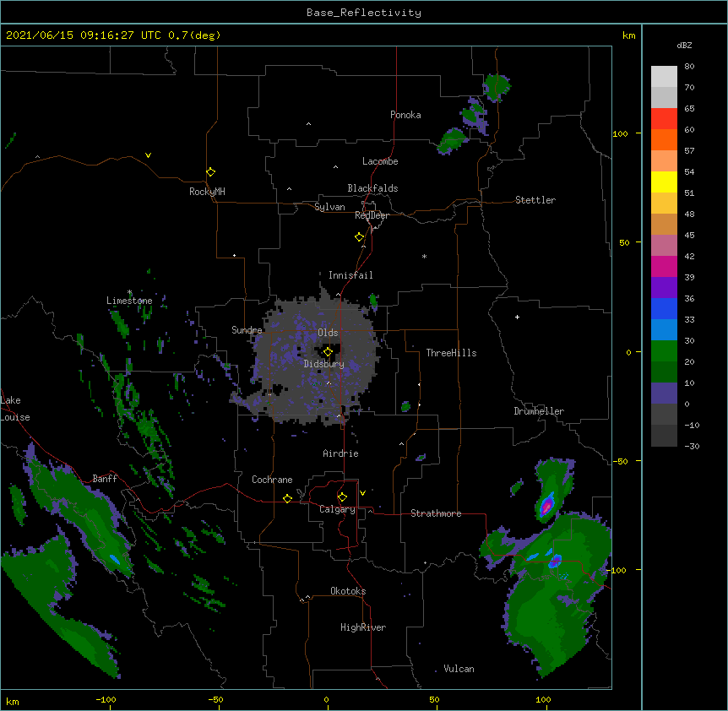The image size is (728, 711).
Task: Pick the bright green swatch in dBZ legend
Action: point(664,351)
